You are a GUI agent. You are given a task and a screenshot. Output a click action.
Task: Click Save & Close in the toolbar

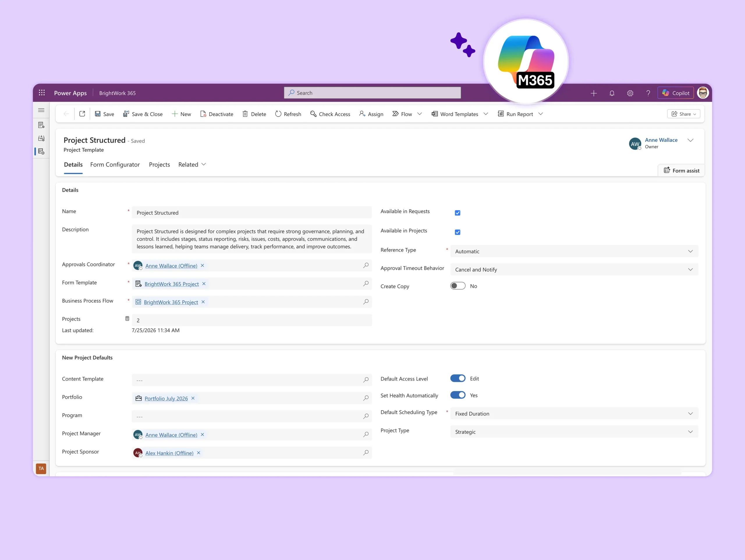(x=143, y=114)
